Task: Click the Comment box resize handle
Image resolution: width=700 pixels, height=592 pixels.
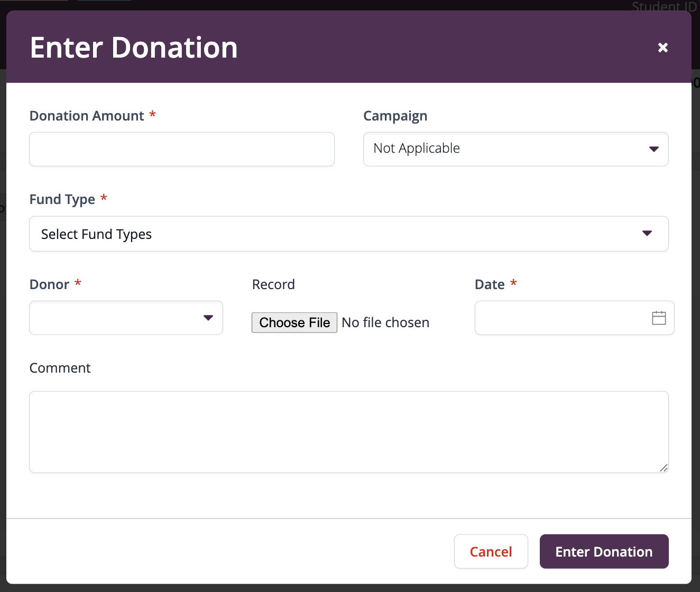Action: click(664, 468)
